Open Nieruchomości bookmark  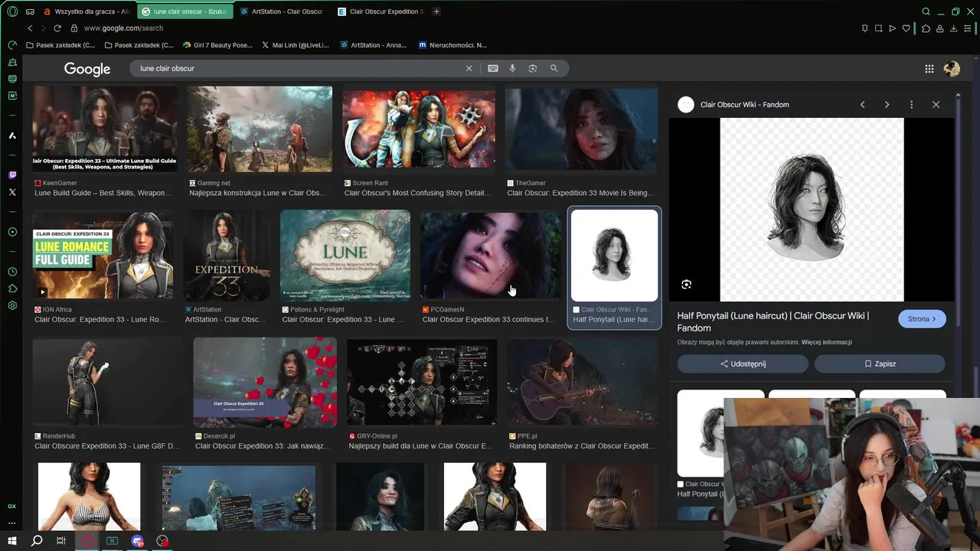452,45
